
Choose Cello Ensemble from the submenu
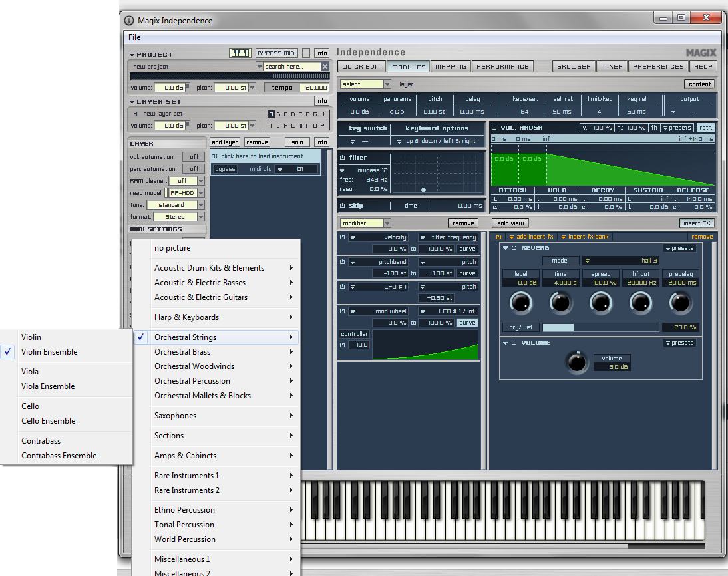pos(49,421)
